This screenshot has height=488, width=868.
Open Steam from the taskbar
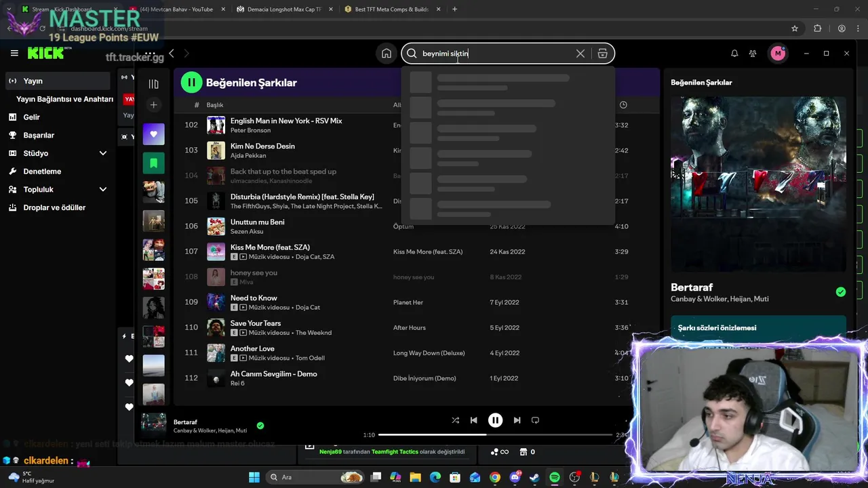pos(534,477)
